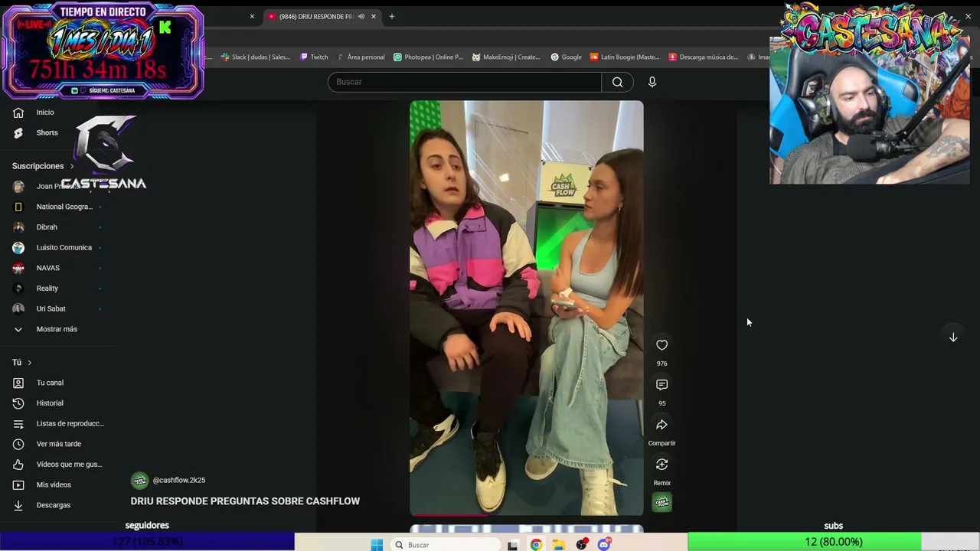Open the Slack dudas bookmark

click(x=256, y=57)
